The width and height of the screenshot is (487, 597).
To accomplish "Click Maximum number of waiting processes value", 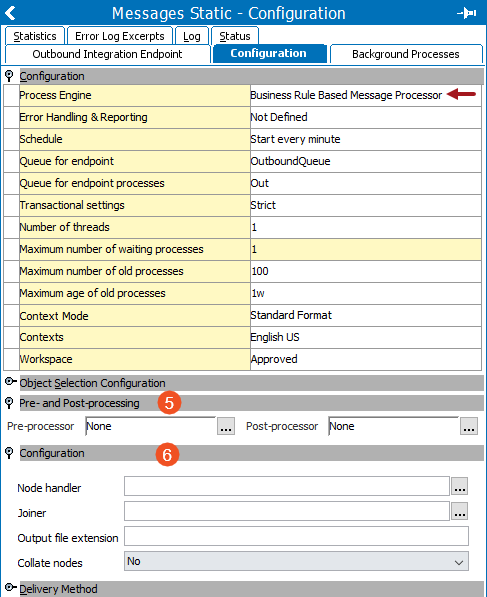I will click(366, 249).
